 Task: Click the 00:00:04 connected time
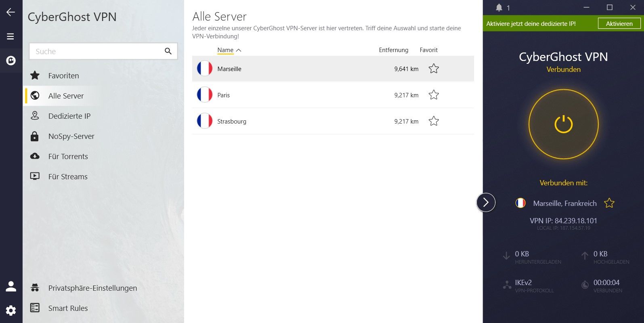pyautogui.click(x=606, y=282)
